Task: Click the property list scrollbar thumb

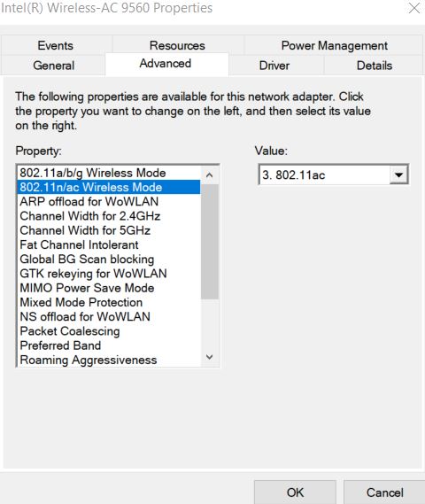Action: 210,242
